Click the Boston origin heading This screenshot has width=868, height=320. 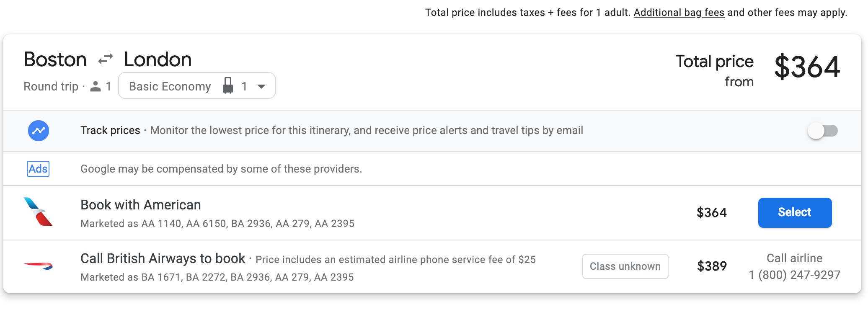coord(55,59)
